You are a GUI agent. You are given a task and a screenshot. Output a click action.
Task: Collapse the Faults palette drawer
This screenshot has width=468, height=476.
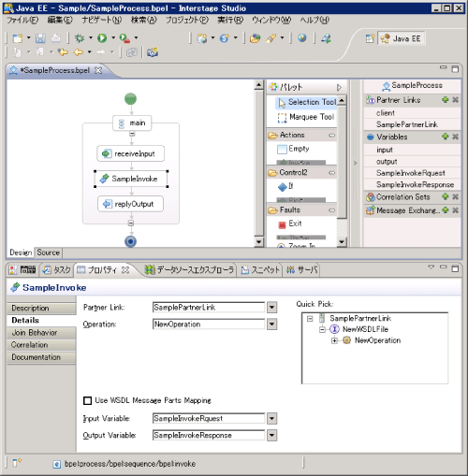(331, 210)
